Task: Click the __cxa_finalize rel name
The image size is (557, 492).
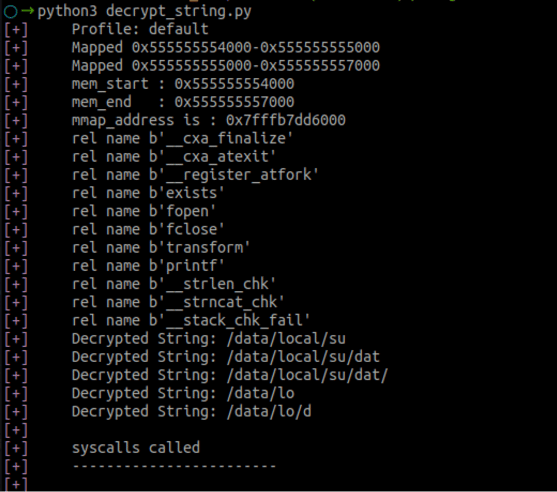Action: click(221, 139)
